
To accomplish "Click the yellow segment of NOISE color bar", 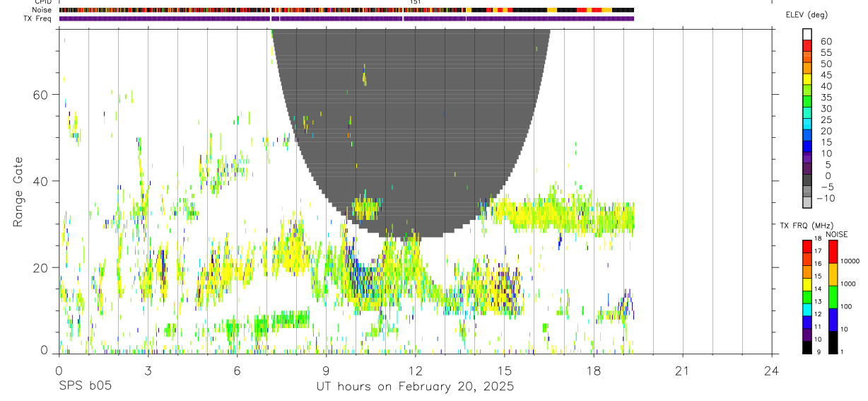I will tap(833, 274).
